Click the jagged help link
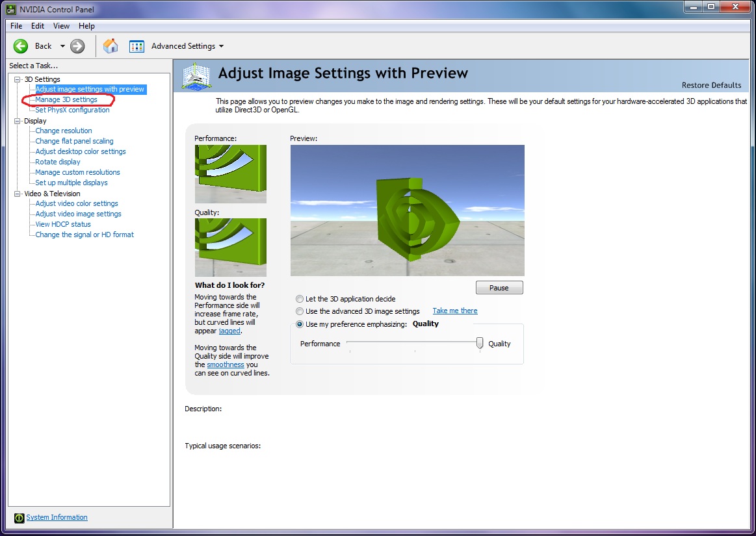 click(229, 331)
